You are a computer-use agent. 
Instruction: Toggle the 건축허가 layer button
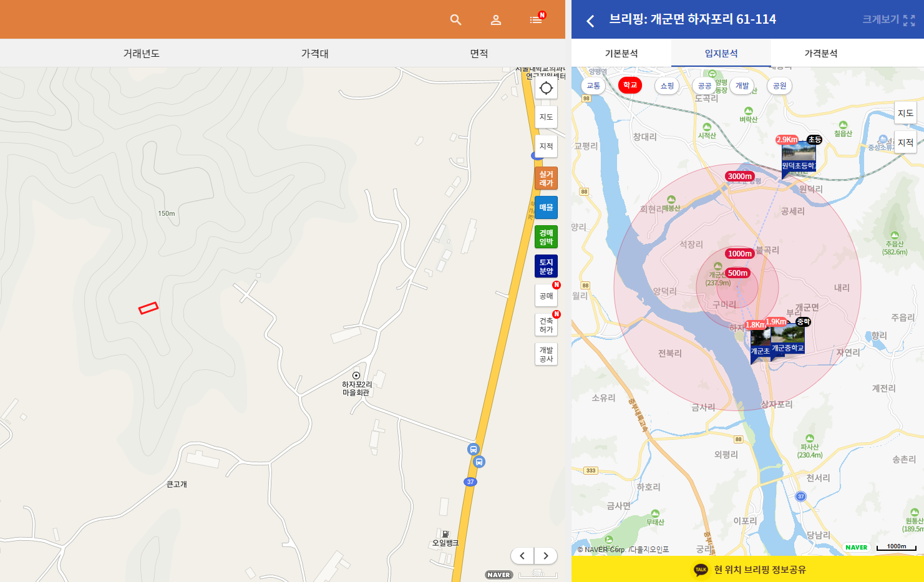546,325
